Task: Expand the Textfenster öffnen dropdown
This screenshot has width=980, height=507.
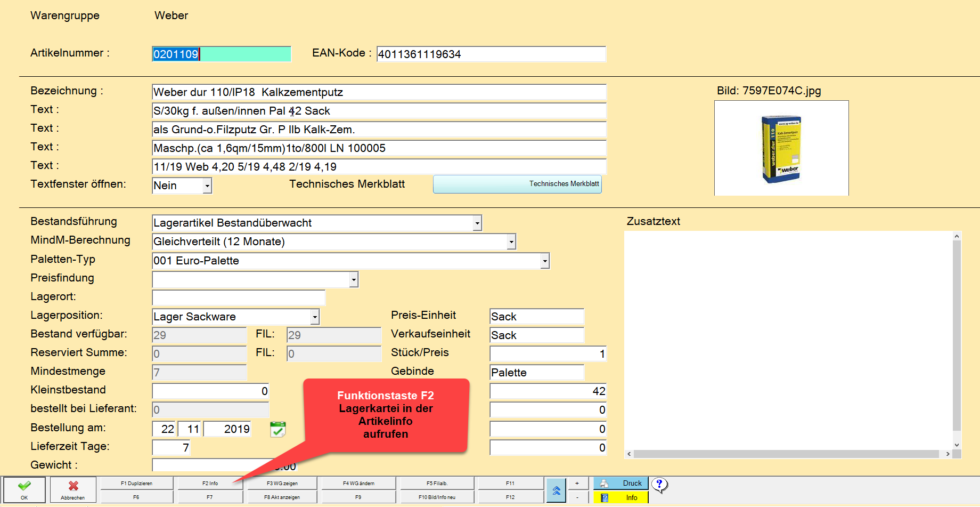Action: click(207, 186)
